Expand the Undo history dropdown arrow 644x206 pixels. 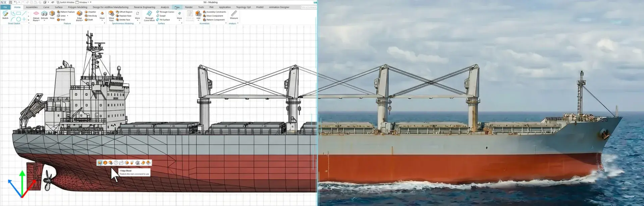point(19,2)
